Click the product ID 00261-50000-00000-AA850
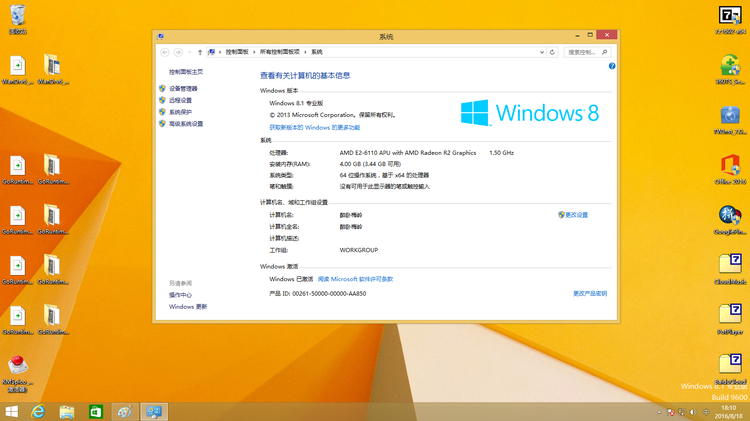The width and height of the screenshot is (750, 421). click(329, 293)
